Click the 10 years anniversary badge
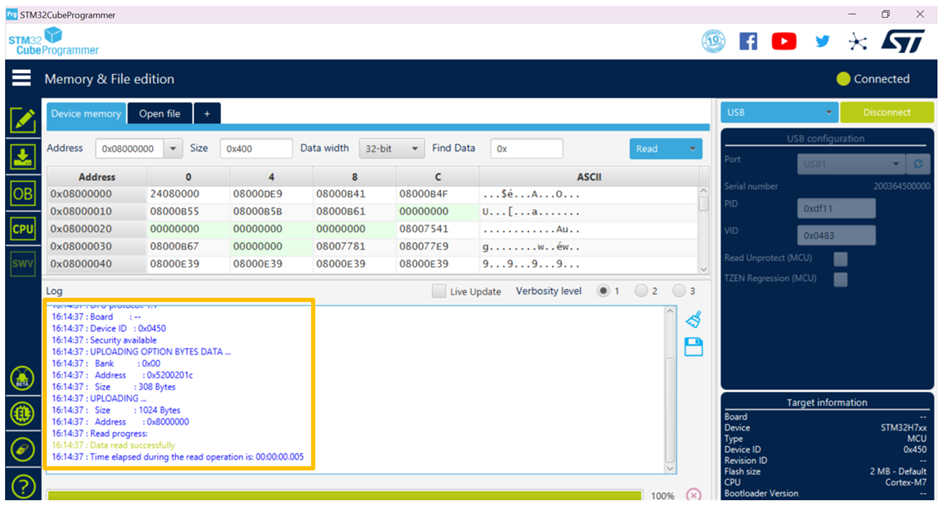 [x=713, y=41]
